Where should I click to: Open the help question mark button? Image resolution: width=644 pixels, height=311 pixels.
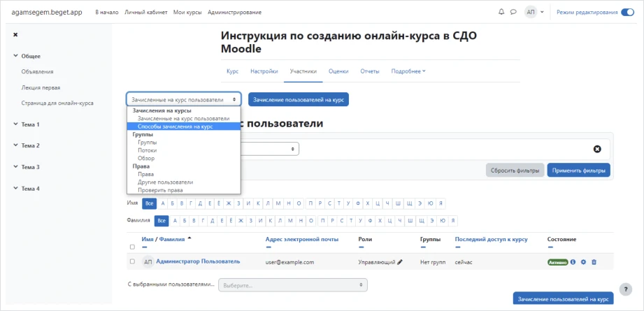pyautogui.click(x=626, y=289)
